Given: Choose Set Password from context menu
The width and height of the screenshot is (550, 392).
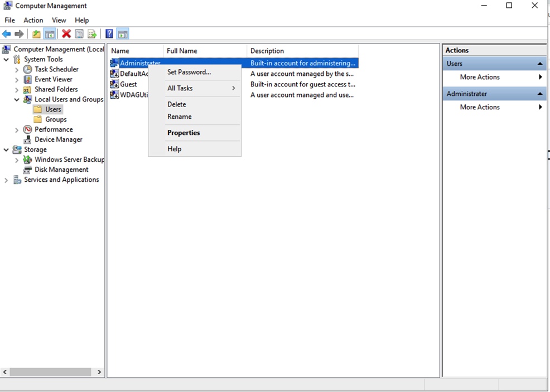Looking at the screenshot, I should tap(188, 72).
